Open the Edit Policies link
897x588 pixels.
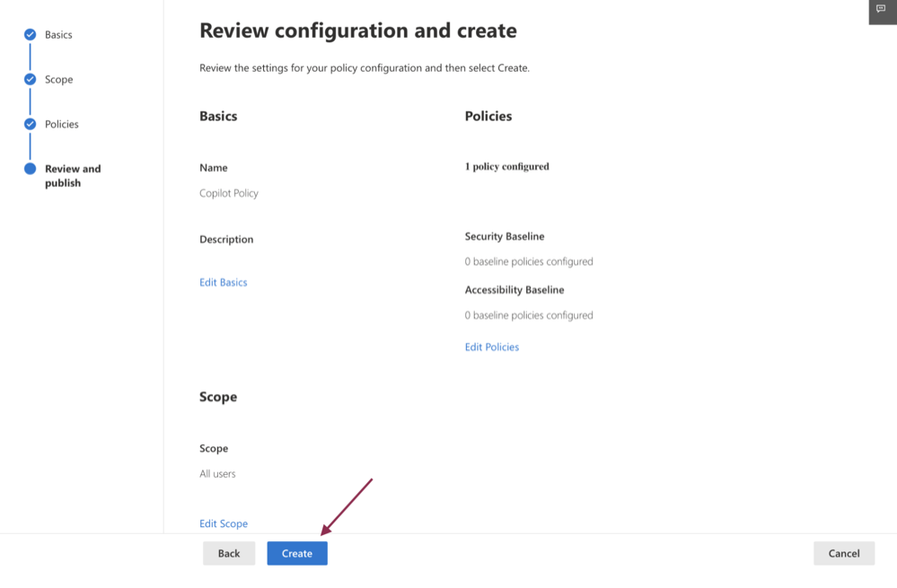(x=492, y=347)
